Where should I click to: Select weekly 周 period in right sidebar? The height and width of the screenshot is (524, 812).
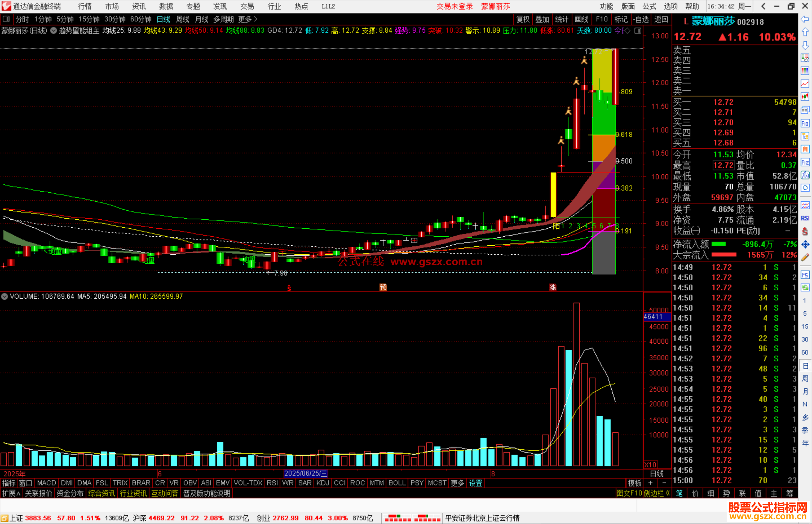pos(805,378)
